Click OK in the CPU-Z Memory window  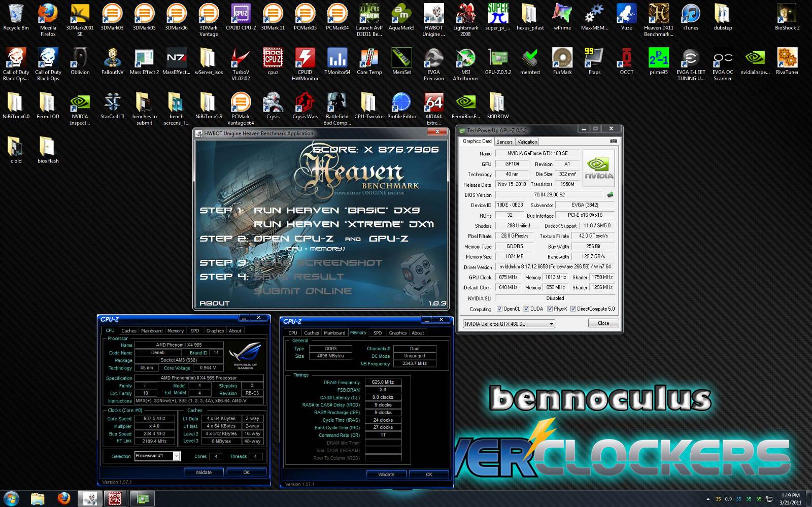point(429,474)
